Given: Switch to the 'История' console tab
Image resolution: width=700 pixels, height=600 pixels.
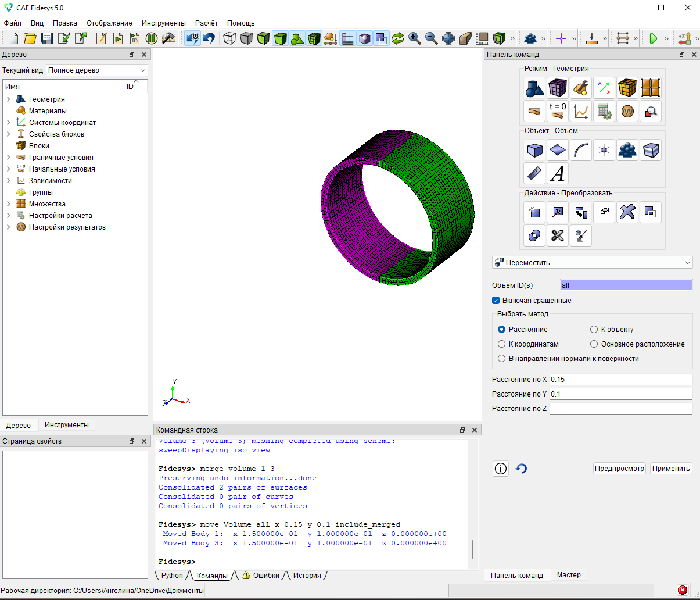Looking at the screenshot, I should pos(307,576).
